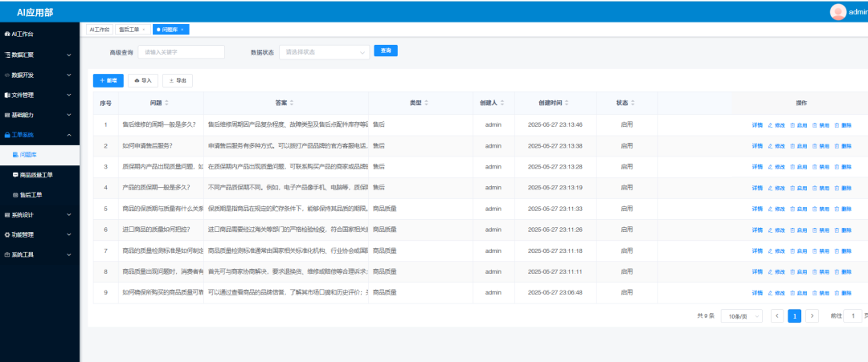
Task: Click 修改 pencil for row 1
Action: (776, 125)
